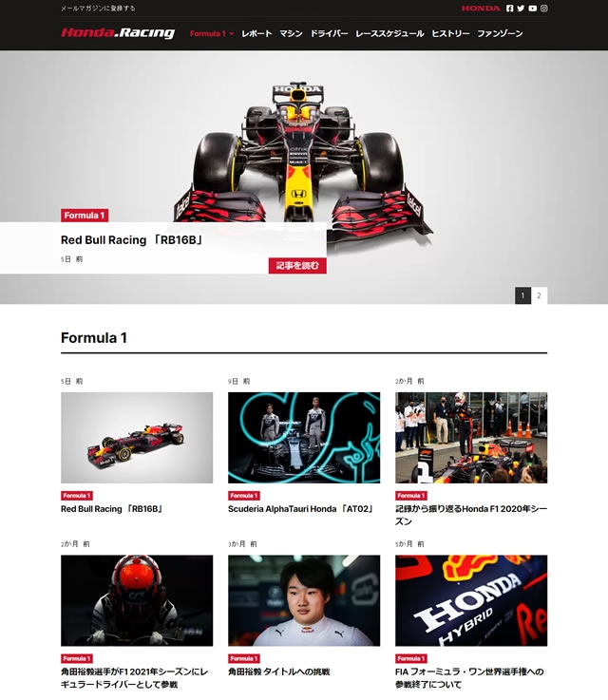This screenshot has height=700, width=608.
Task: Switch to slide 2 in the carousel
Action: (539, 295)
